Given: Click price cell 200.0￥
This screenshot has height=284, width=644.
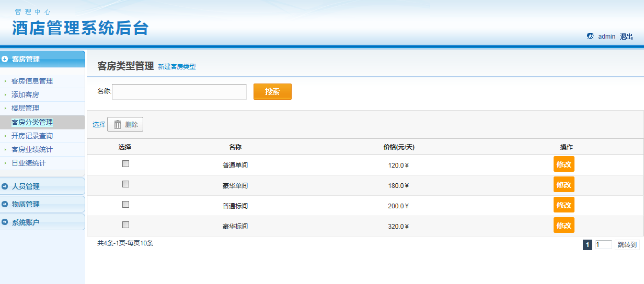Looking at the screenshot, I should [399, 206].
